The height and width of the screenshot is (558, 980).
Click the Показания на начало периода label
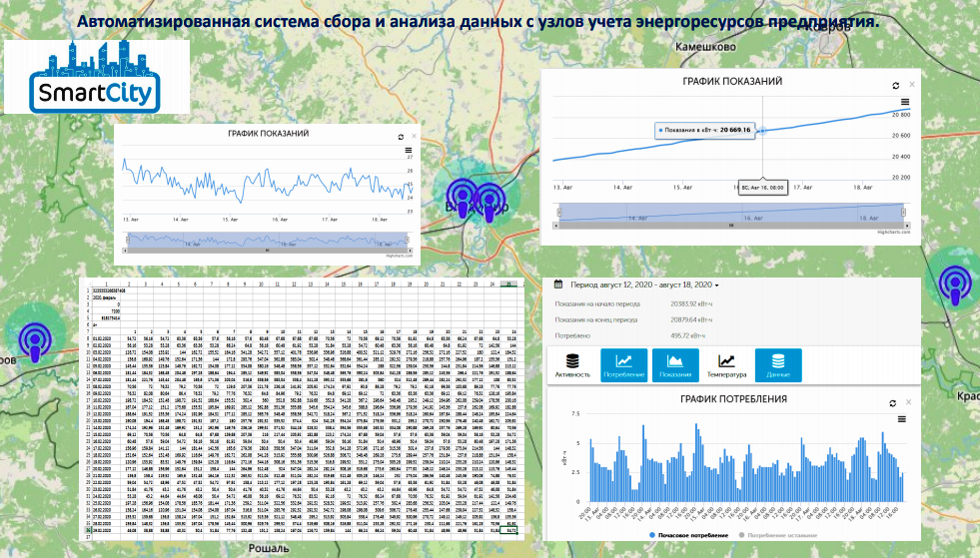tap(597, 304)
